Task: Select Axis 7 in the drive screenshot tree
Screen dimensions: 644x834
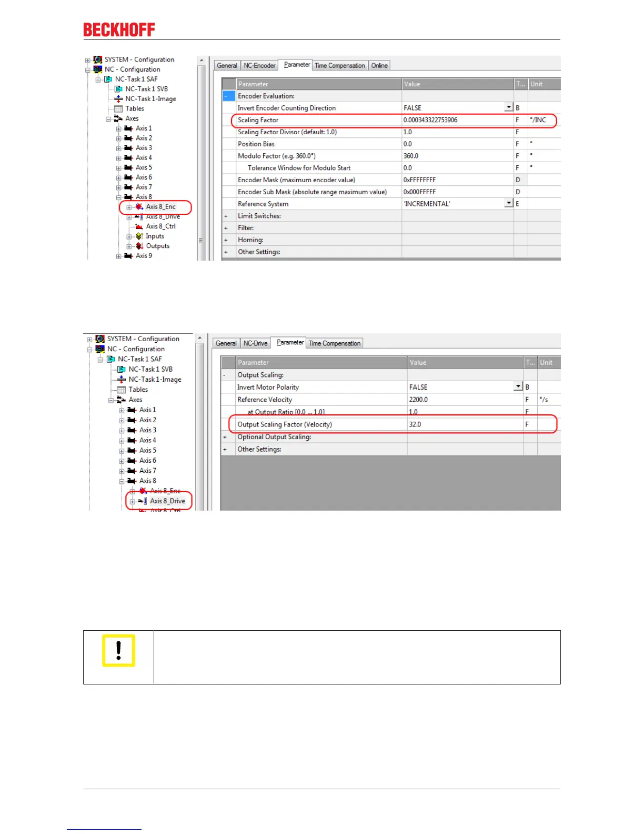Action: [x=148, y=471]
